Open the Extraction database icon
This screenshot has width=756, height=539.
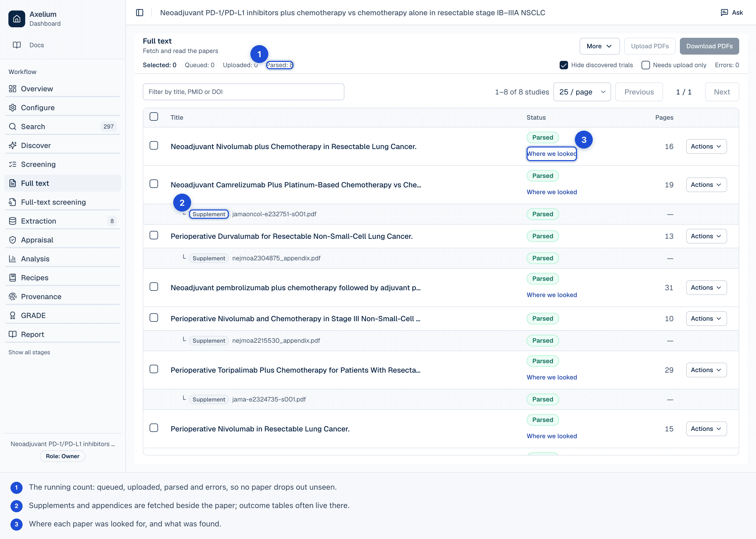tap(13, 221)
